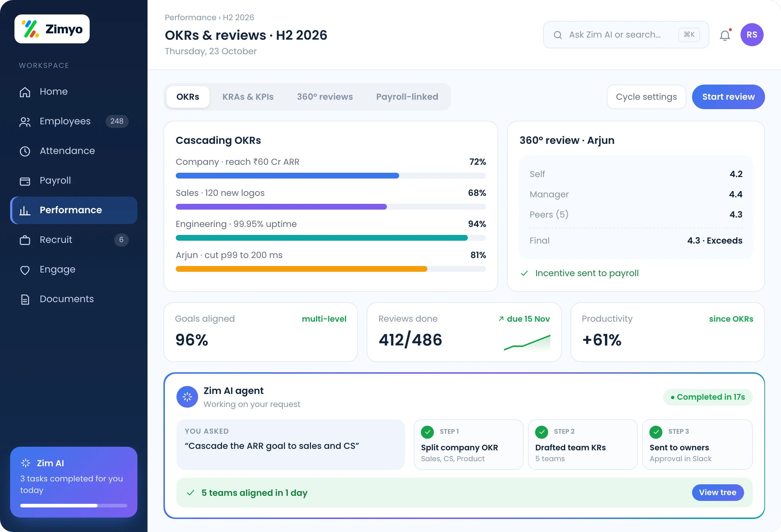Click the Employees 248 count badge
The height and width of the screenshot is (532, 781).
117,121
